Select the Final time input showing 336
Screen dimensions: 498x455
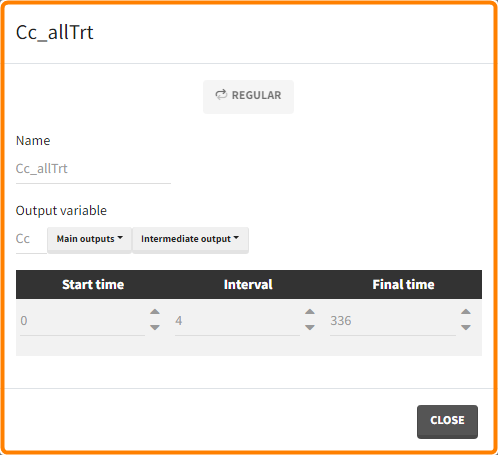pos(393,321)
